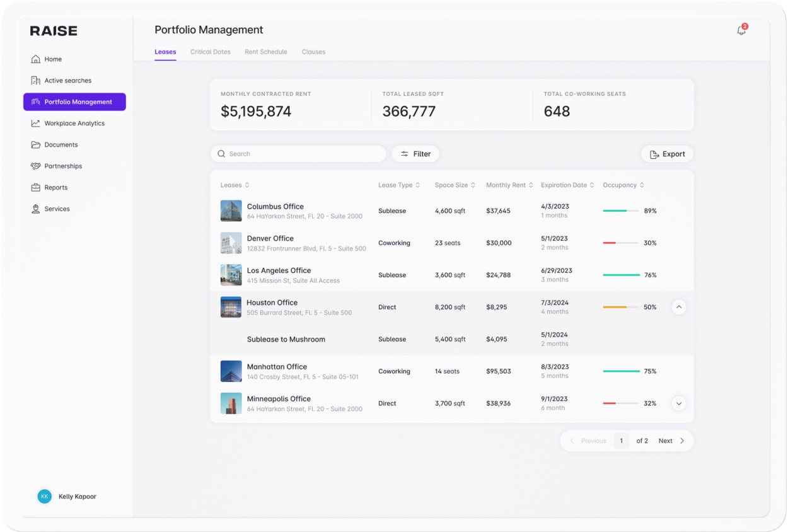This screenshot has height=532, width=788.
Task: Click the Houston Office building thumbnail
Action: [x=231, y=307]
